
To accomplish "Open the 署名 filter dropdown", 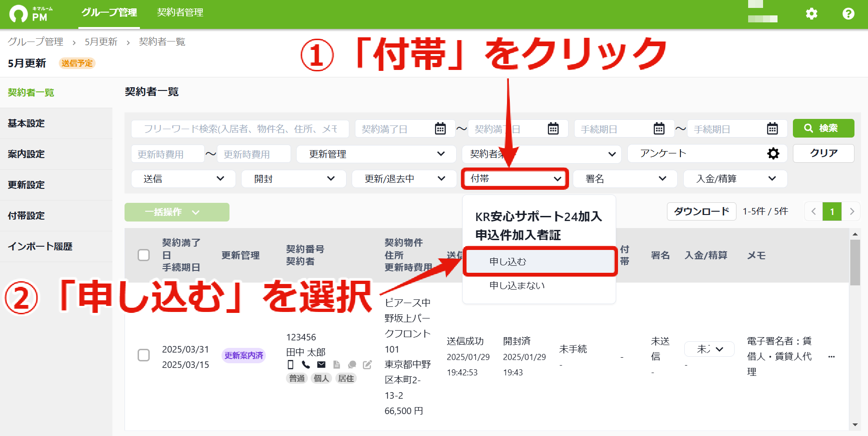I will pyautogui.click(x=625, y=179).
